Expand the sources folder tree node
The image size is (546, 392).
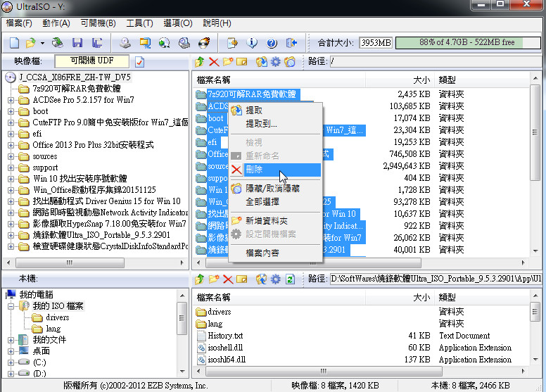point(11,157)
